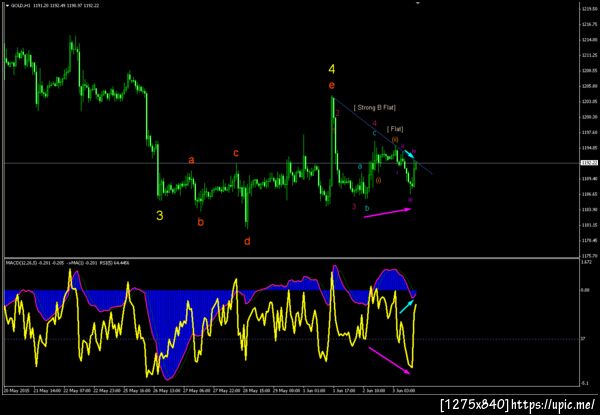Click the 1197.60 price scale label
Viewport: 600px width, 415px height.
pos(589,132)
